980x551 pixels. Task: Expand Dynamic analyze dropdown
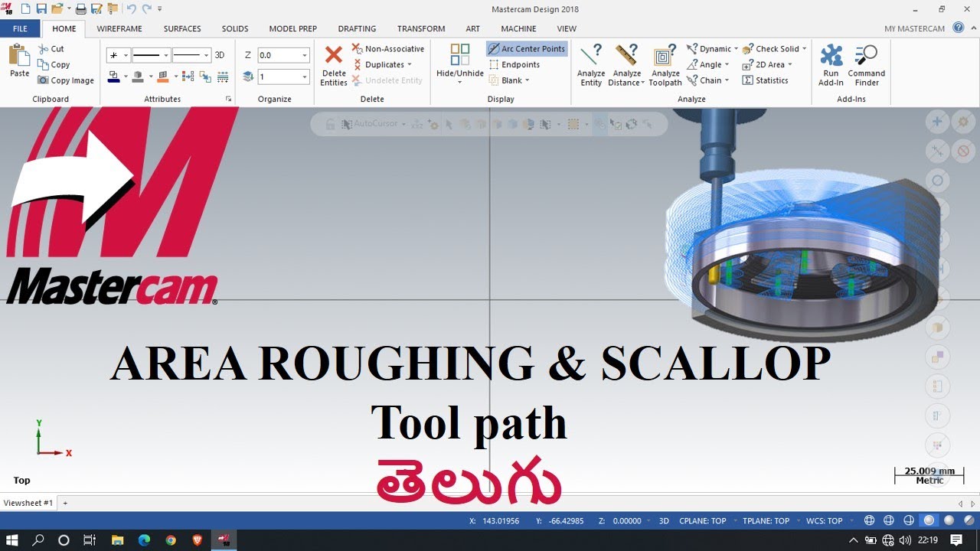[737, 49]
